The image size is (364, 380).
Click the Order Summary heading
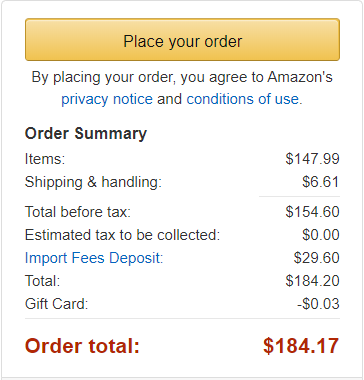(x=86, y=134)
